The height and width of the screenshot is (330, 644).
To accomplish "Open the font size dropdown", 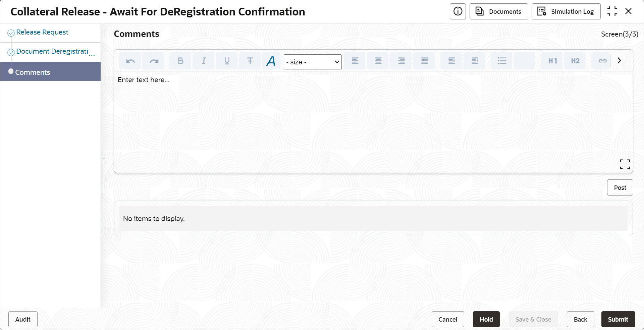I will click(313, 62).
